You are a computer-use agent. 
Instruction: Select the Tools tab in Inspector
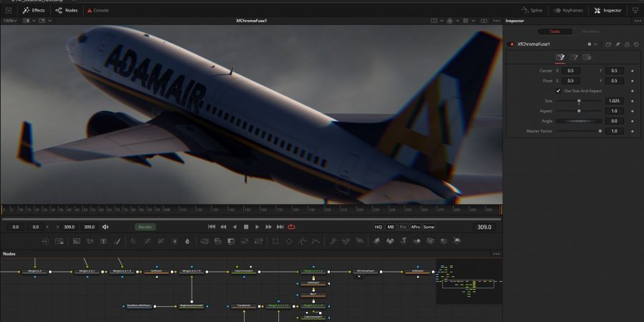point(555,31)
